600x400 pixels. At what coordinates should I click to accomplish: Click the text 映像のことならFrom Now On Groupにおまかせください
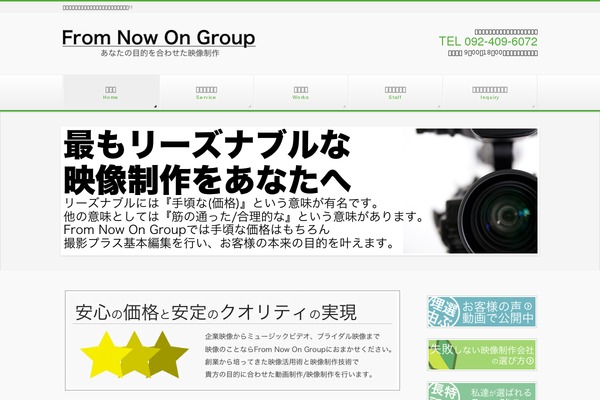click(299, 349)
